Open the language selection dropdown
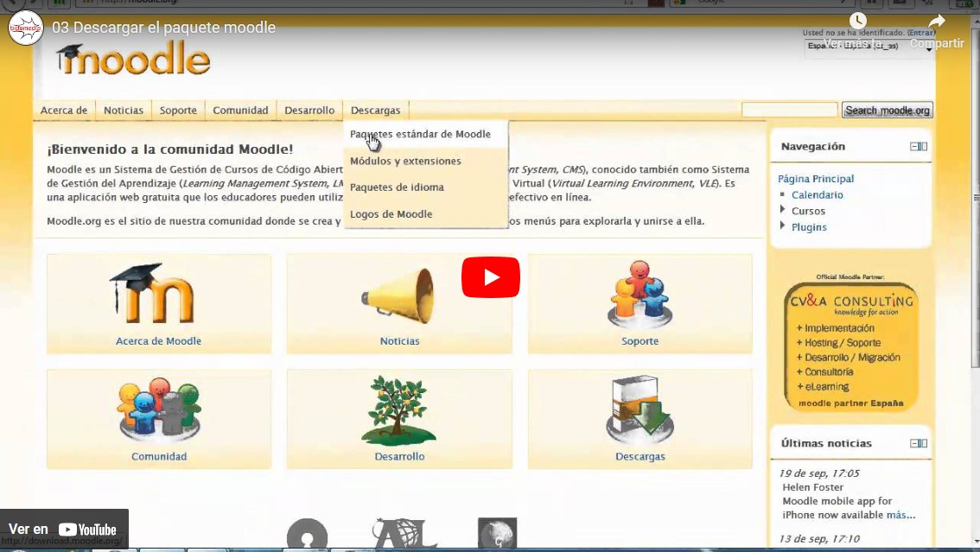980x552 pixels. tap(870, 48)
